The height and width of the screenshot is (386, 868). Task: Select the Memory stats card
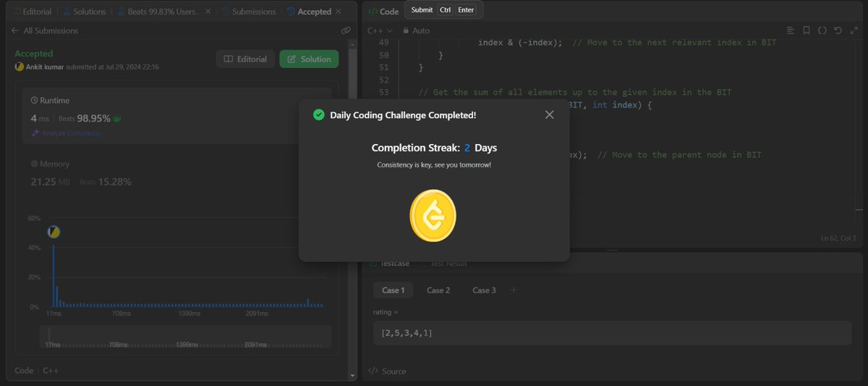pyautogui.click(x=177, y=172)
